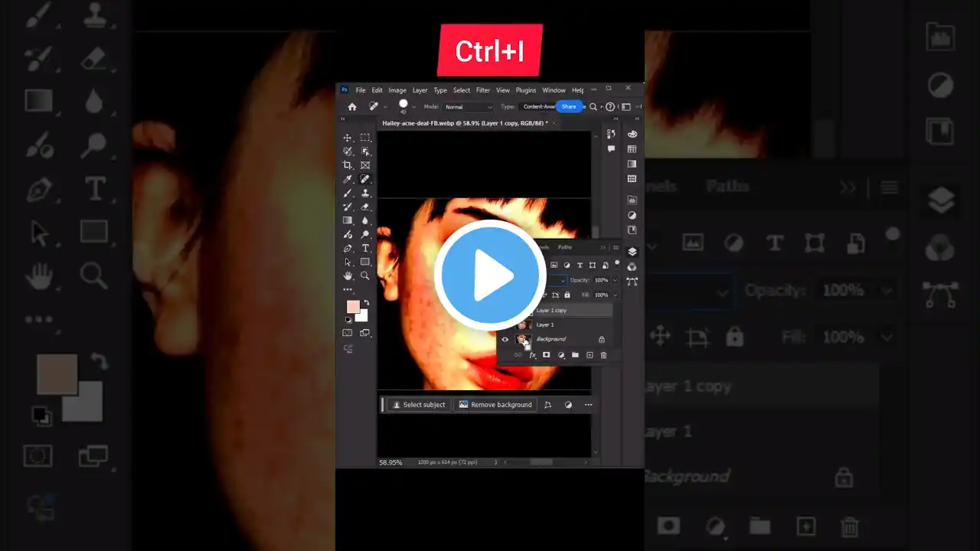Viewport: 980px width, 551px height.
Task: Open the Opacity dropdown arrow
Action: 615,280
